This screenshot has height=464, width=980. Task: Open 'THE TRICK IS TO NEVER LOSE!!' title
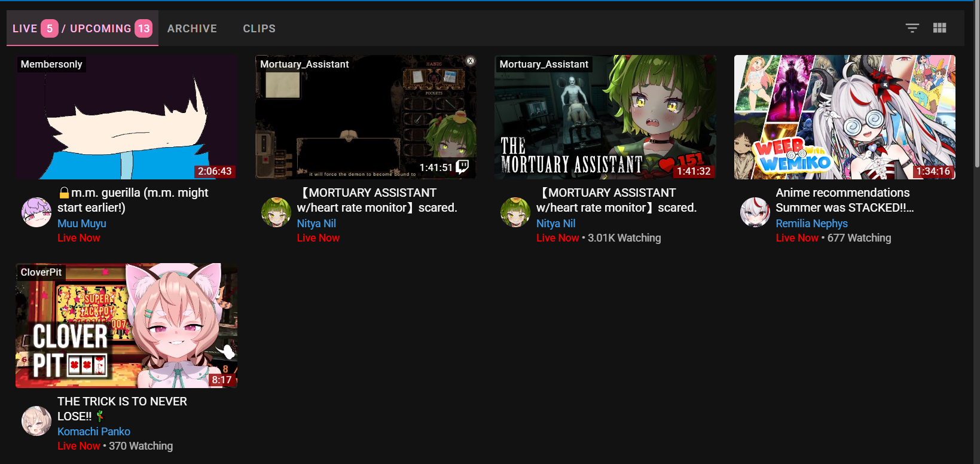click(122, 408)
